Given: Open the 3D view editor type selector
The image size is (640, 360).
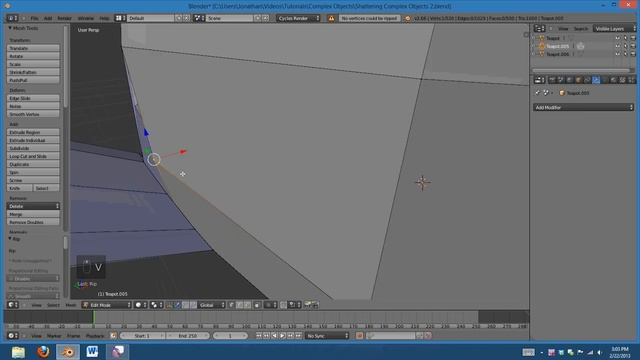Looking at the screenshot, I should 13,305.
